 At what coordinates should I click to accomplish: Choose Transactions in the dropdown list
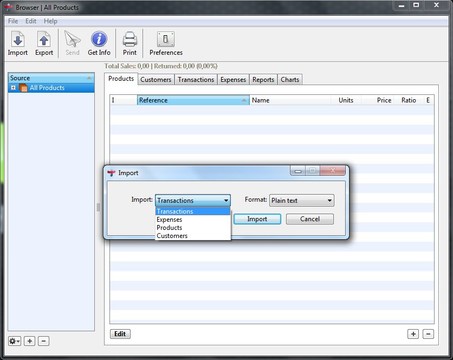coord(193,211)
